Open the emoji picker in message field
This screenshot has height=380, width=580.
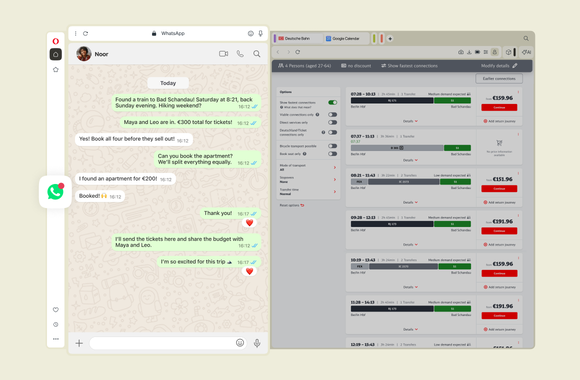click(x=240, y=343)
